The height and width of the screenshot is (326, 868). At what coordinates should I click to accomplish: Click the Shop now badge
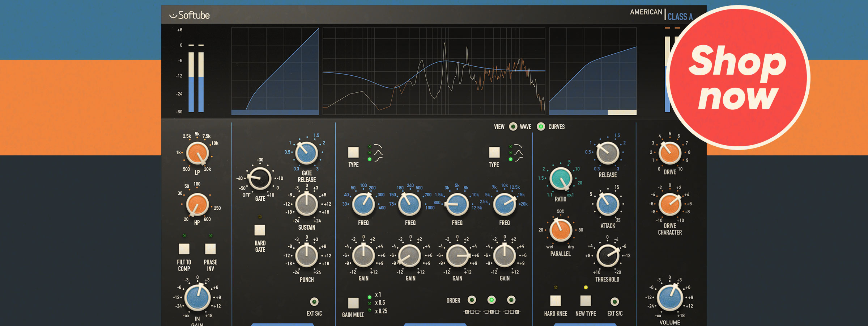(738, 77)
